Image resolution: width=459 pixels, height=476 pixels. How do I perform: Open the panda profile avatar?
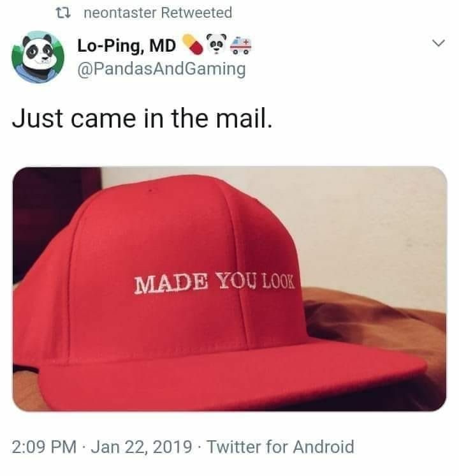coord(38,56)
